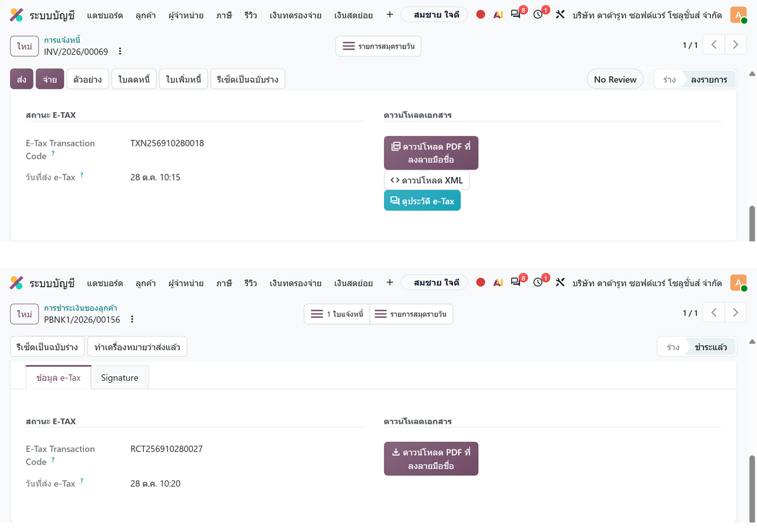Expand the plus menu in the invoice screen navbar

[x=389, y=14]
